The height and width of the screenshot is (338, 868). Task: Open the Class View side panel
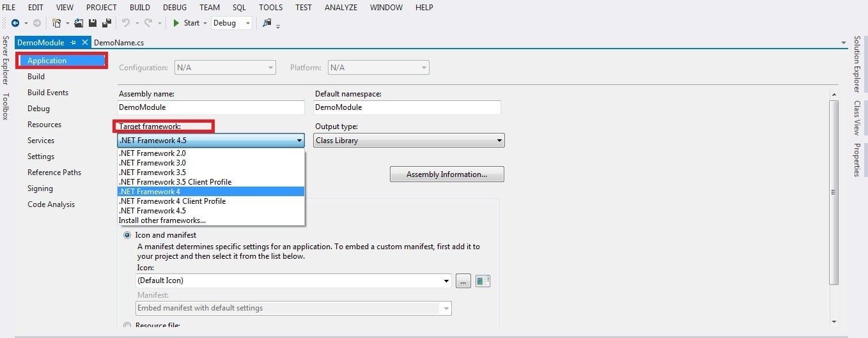pos(857,118)
